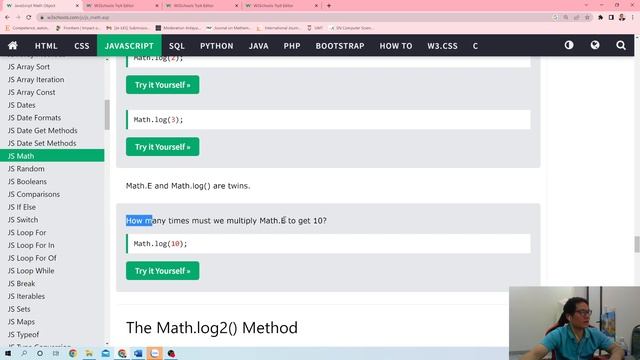Click the Math.log(10); code text
The height and width of the screenshot is (360, 640).
pyautogui.click(x=160, y=244)
